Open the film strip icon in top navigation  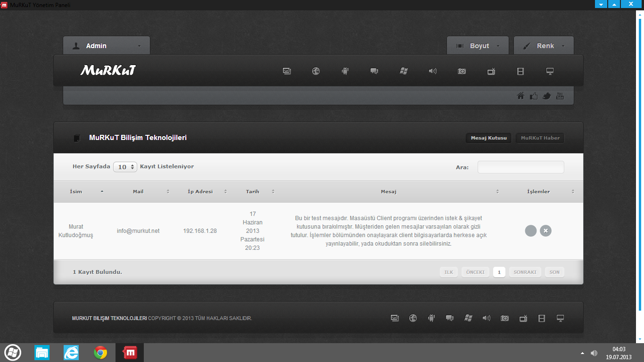520,71
